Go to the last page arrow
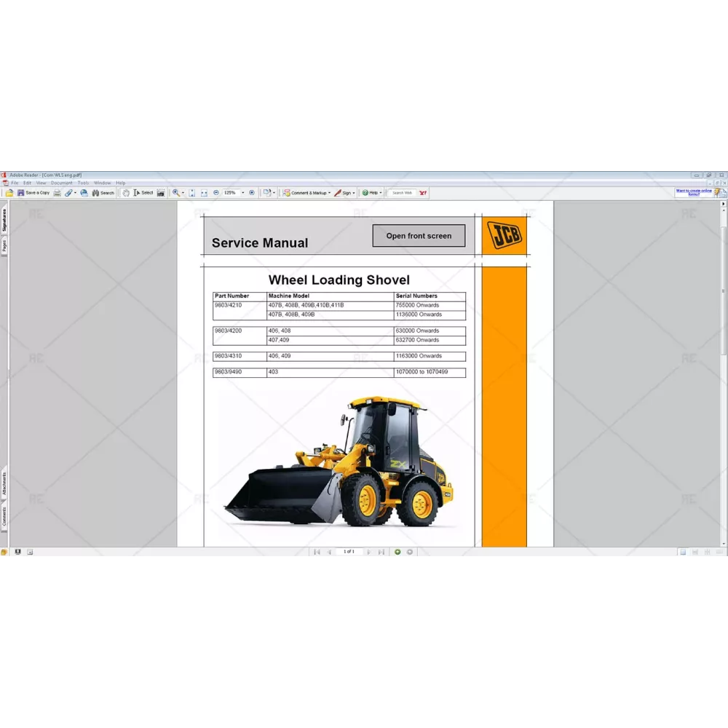Image resolution: width=728 pixels, height=728 pixels. click(381, 552)
